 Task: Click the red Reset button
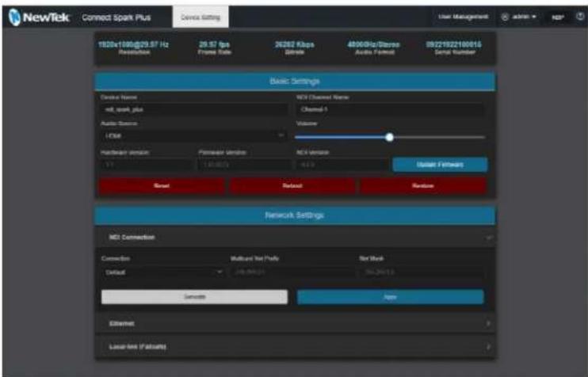pos(161,186)
